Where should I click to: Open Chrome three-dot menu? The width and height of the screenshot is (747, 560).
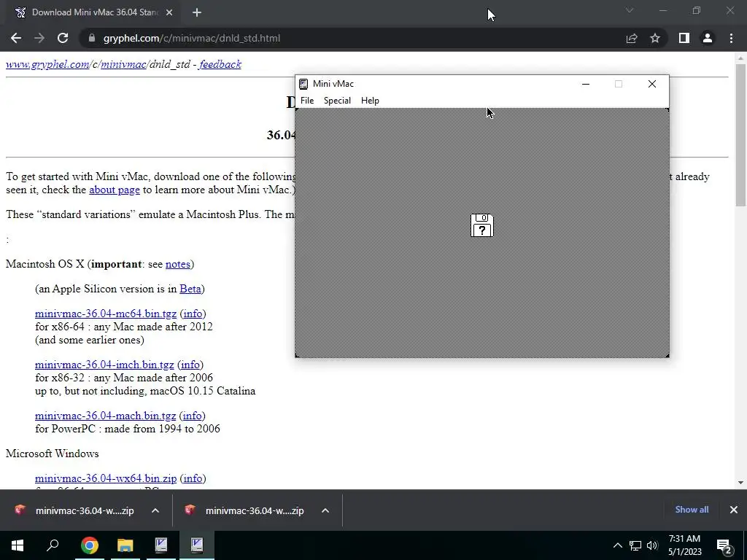731,38
